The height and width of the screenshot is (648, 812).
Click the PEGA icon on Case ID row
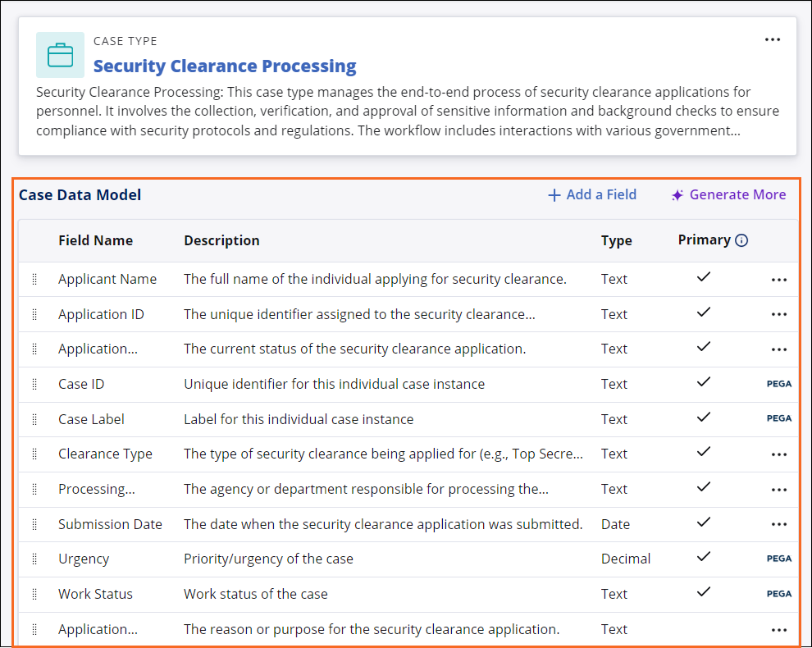[778, 383]
